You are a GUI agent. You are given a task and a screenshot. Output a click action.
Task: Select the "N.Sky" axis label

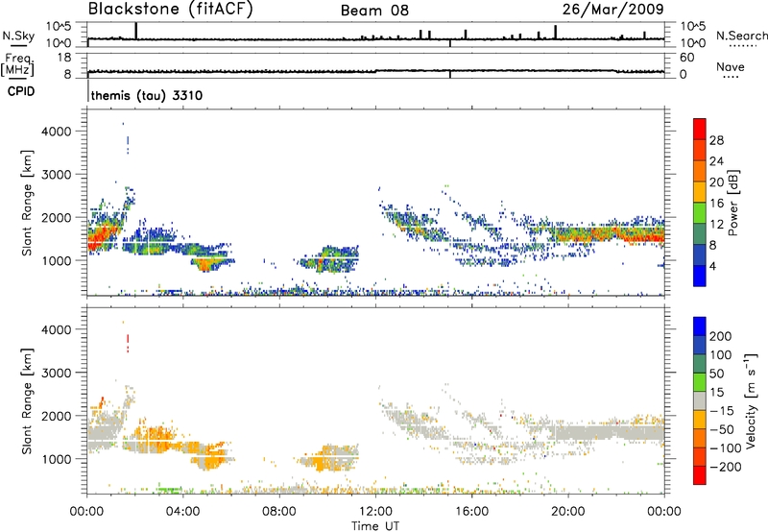(18, 36)
